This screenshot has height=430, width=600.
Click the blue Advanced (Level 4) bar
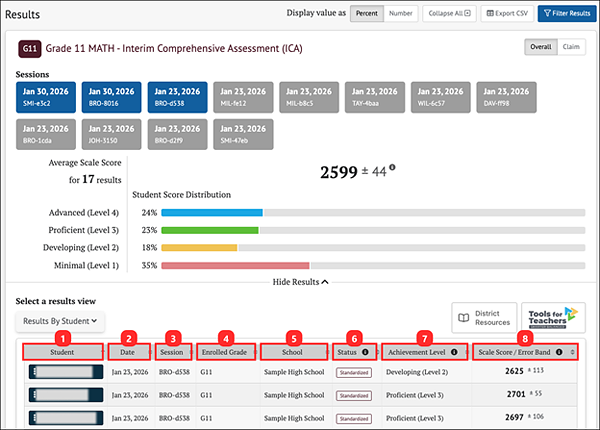pos(212,213)
